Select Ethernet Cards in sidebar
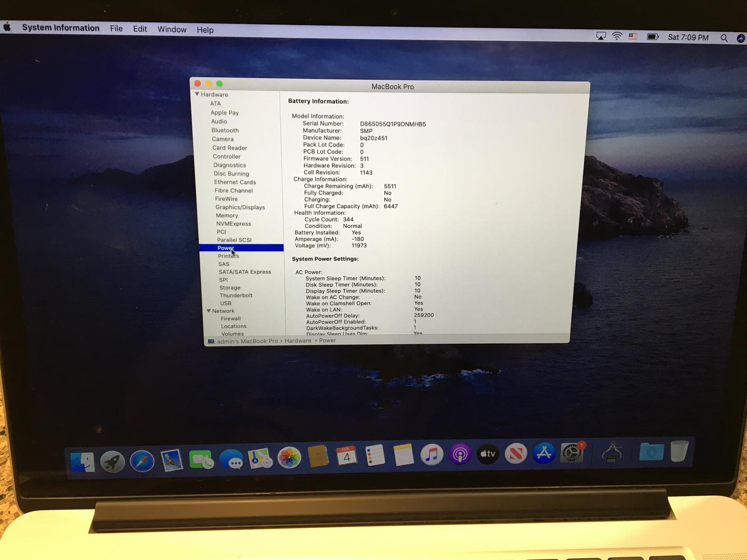The height and width of the screenshot is (560, 747). click(235, 182)
